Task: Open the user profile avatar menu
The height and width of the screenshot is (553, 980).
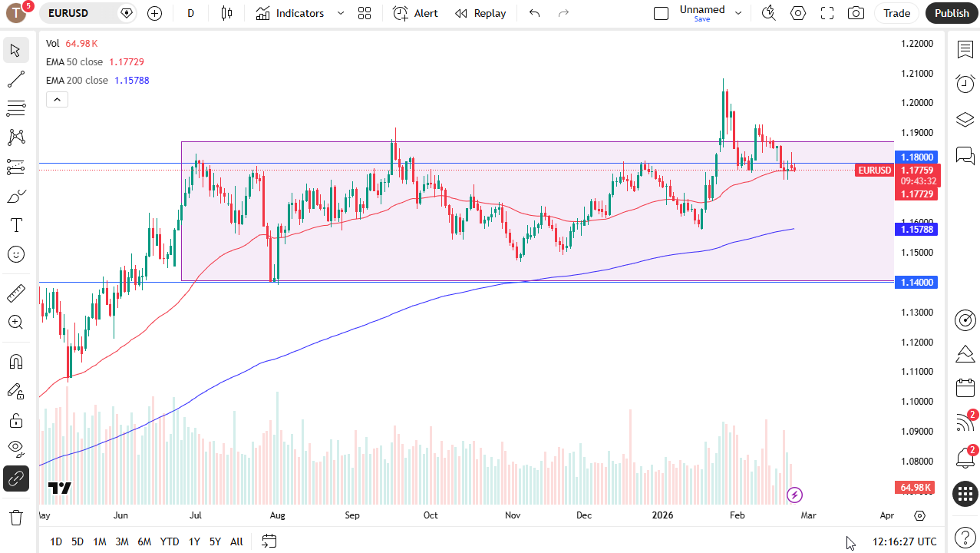Action: coord(16,13)
